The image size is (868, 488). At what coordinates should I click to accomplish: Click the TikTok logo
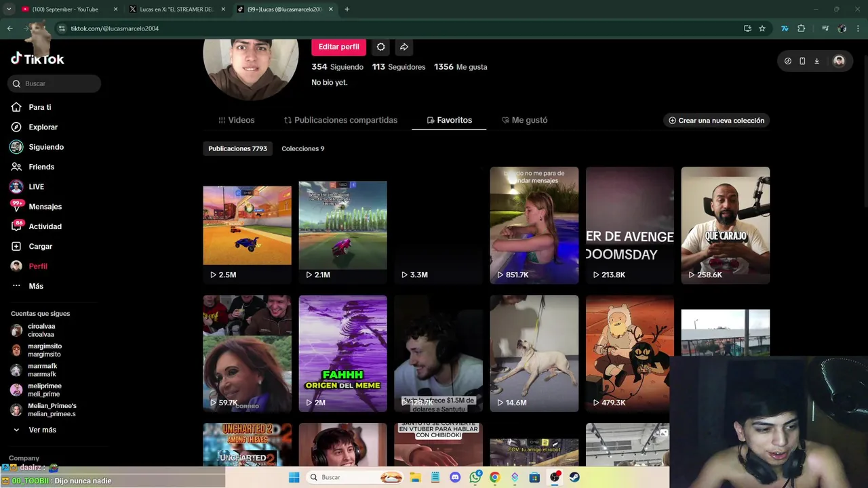[37, 59]
